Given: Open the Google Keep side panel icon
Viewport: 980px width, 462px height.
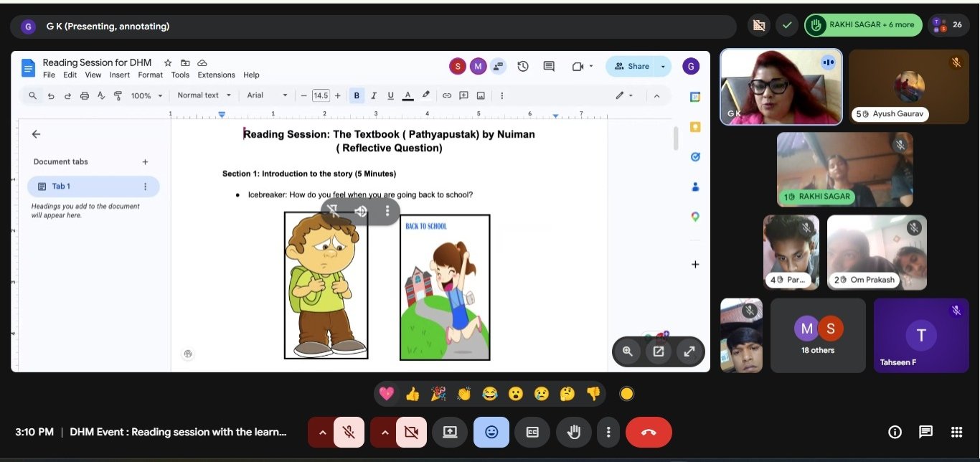Looking at the screenshot, I should click(x=695, y=127).
